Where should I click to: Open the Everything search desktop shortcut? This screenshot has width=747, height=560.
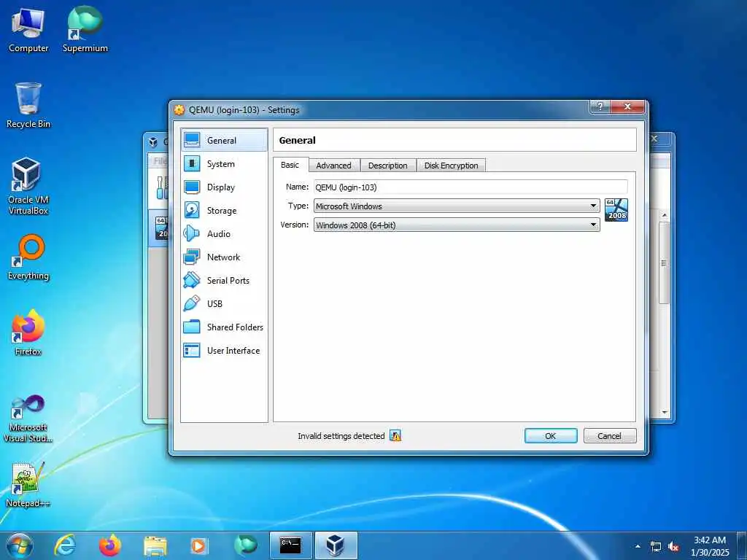tap(28, 257)
